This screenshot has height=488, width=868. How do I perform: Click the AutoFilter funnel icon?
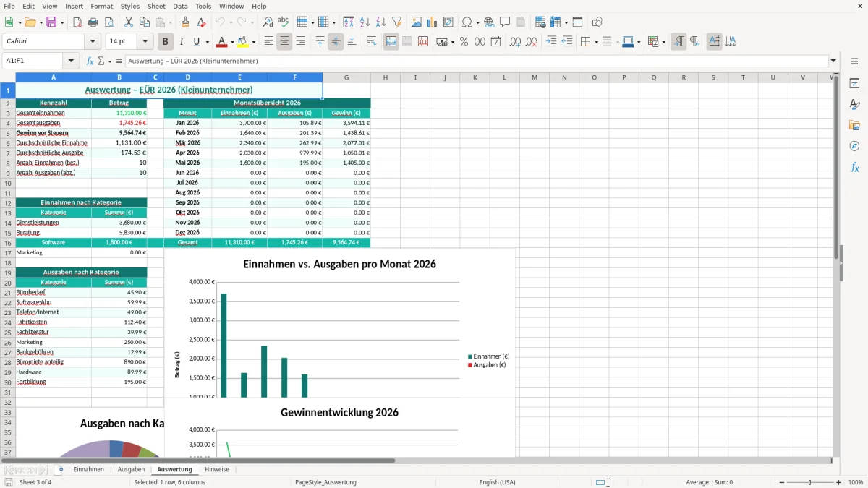click(x=397, y=22)
